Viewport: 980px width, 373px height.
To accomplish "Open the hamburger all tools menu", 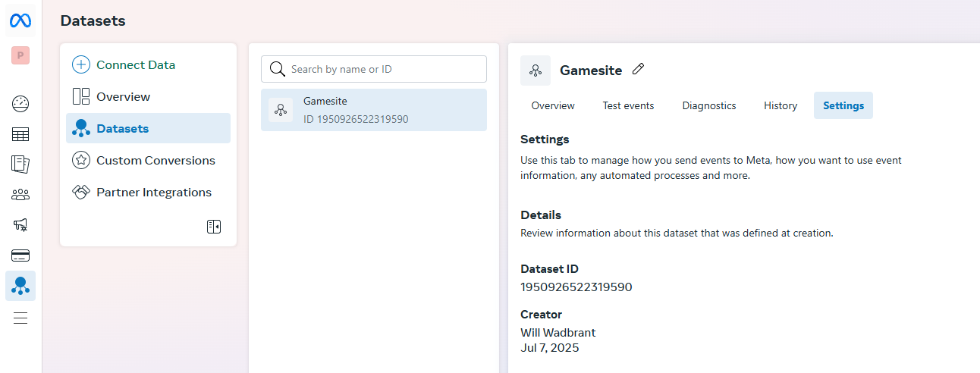I will (20, 318).
